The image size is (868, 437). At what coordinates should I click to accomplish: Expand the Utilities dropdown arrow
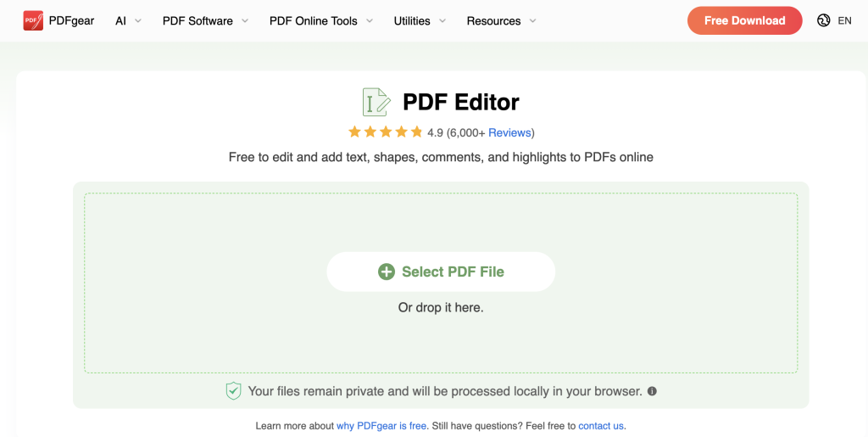coord(442,21)
